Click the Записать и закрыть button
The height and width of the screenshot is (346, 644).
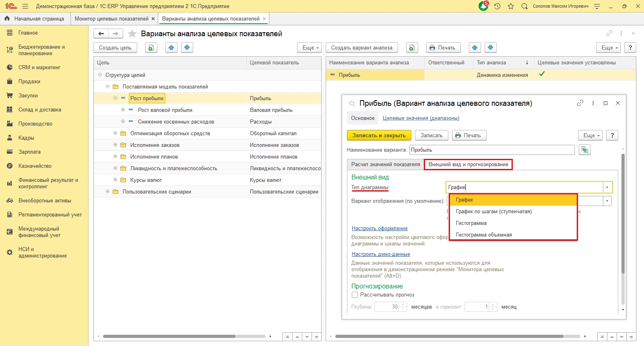click(x=379, y=135)
